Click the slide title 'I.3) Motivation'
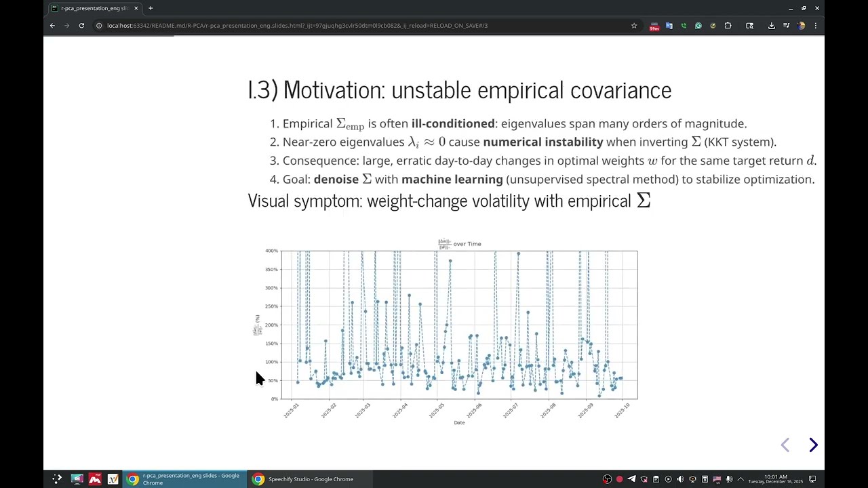 460,90
